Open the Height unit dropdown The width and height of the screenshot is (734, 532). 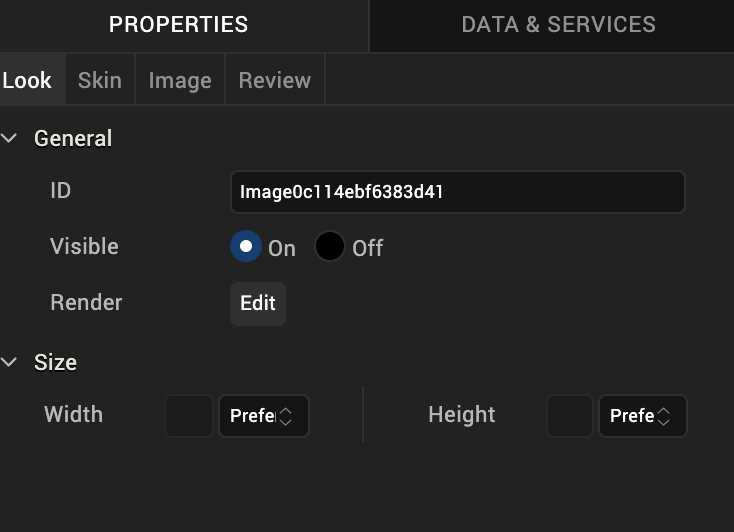coord(642,416)
